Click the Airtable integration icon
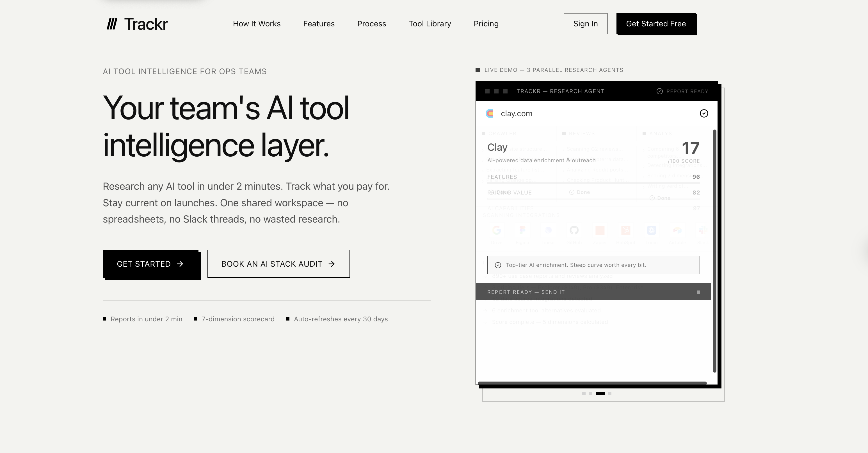 tap(677, 230)
